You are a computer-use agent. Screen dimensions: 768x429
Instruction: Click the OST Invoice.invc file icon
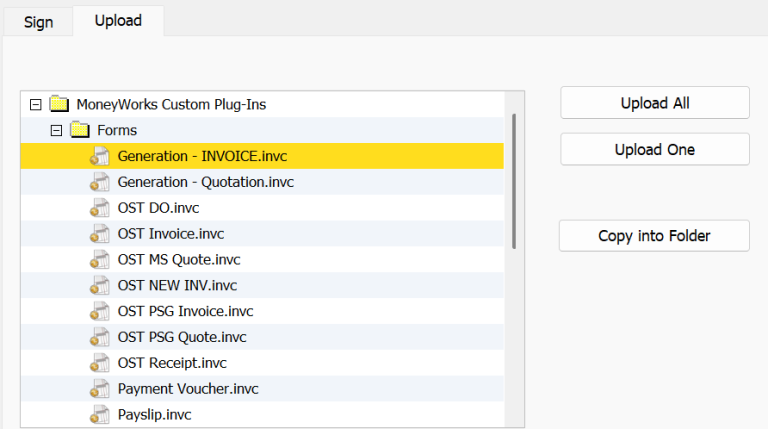pyautogui.click(x=99, y=234)
